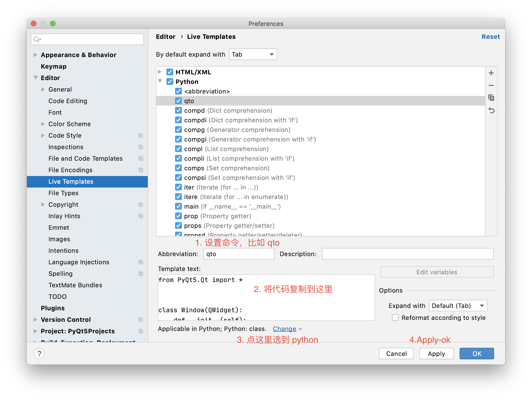532x400 pixels.
Task: Click project-level icon beside Spelling
Action: pos(141,274)
